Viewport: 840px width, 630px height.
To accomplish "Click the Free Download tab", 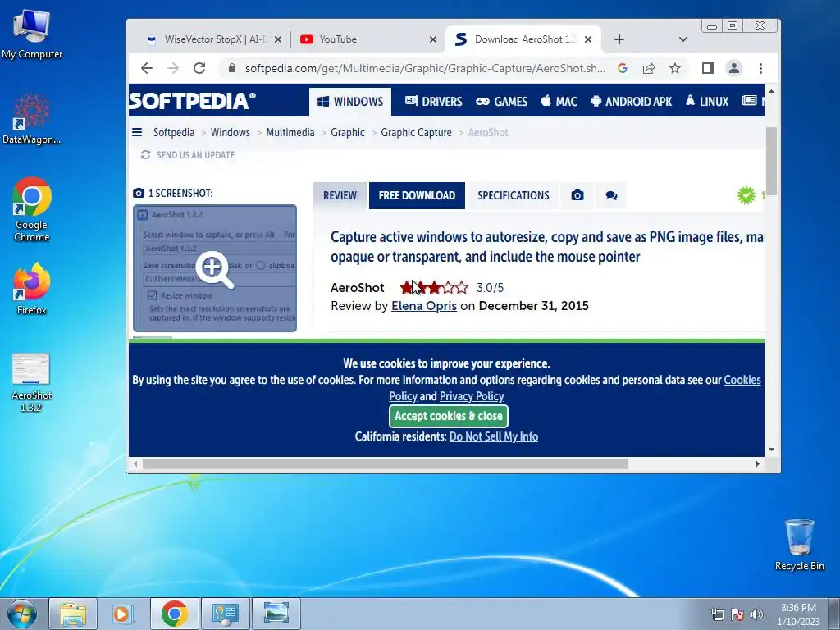I will click(417, 195).
